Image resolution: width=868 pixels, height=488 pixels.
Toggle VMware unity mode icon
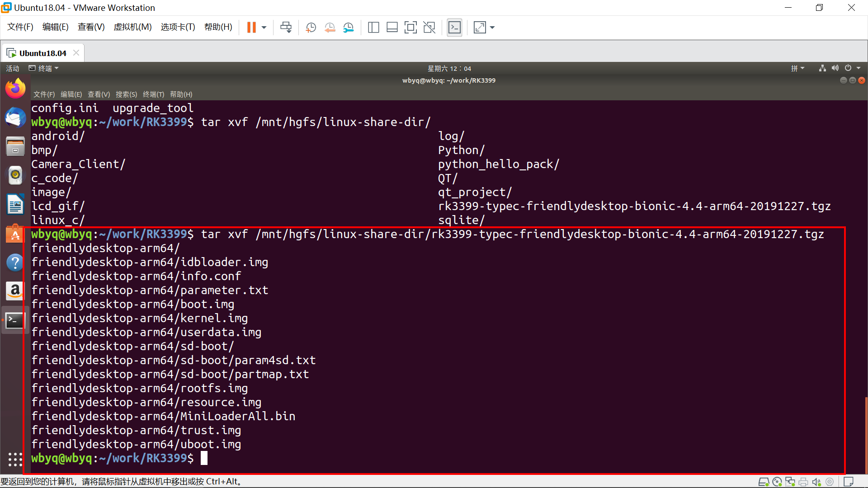[x=429, y=28]
